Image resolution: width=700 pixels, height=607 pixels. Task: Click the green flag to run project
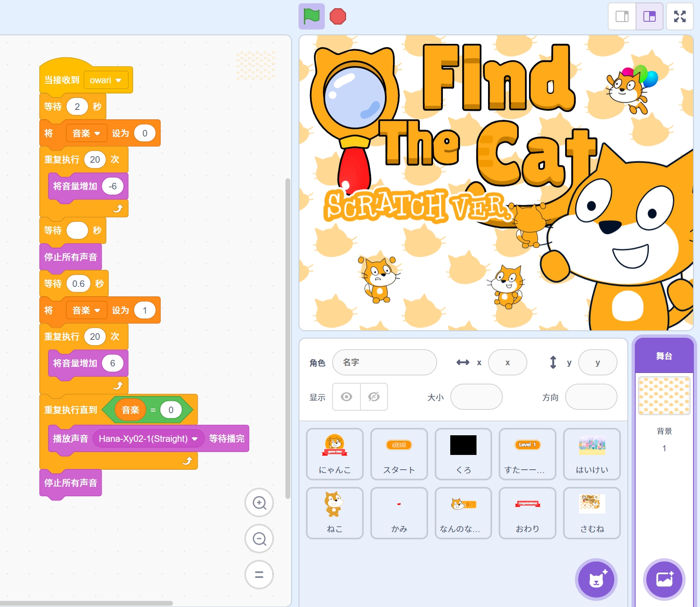point(311,17)
